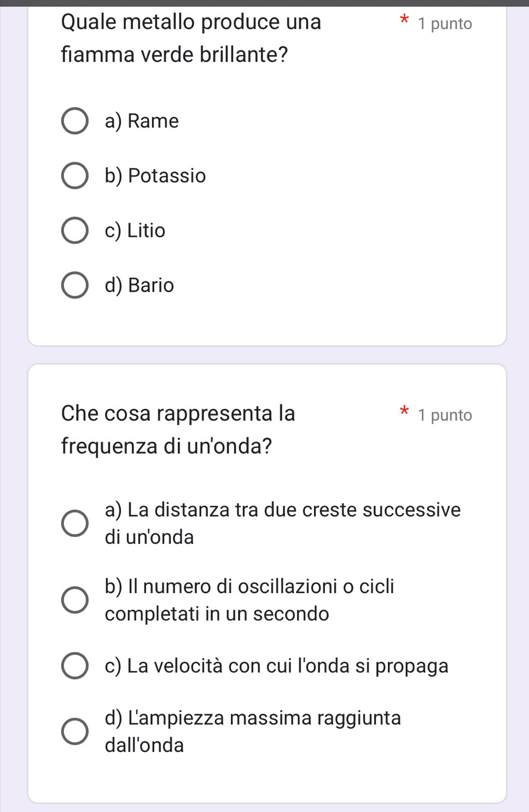The height and width of the screenshot is (812, 529).
Task: Click the 'd) Bario' answer label
Action: click(139, 285)
